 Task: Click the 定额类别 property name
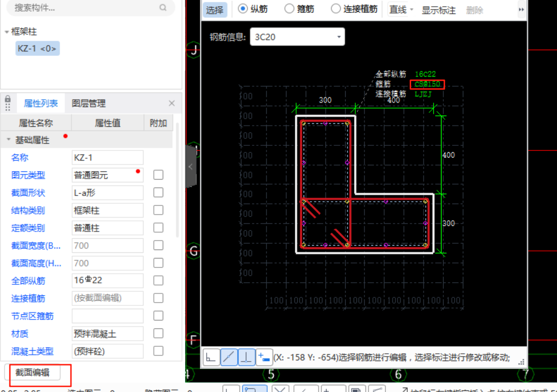point(28,228)
